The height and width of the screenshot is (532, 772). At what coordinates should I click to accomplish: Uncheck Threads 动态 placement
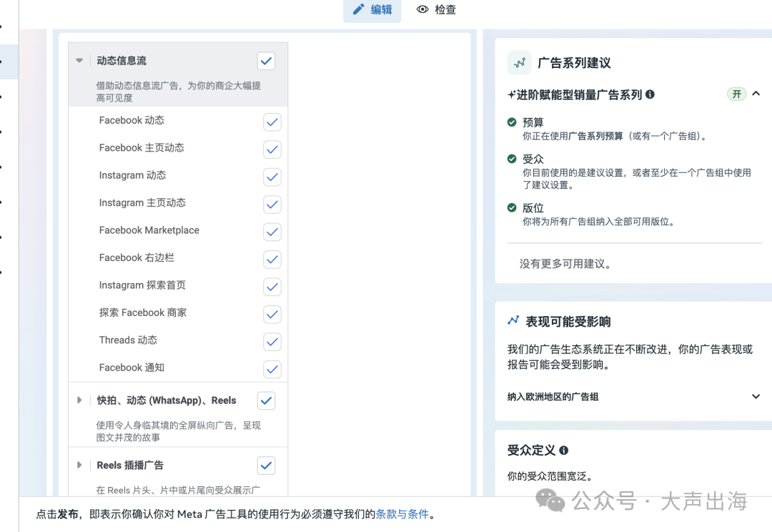pos(272,342)
